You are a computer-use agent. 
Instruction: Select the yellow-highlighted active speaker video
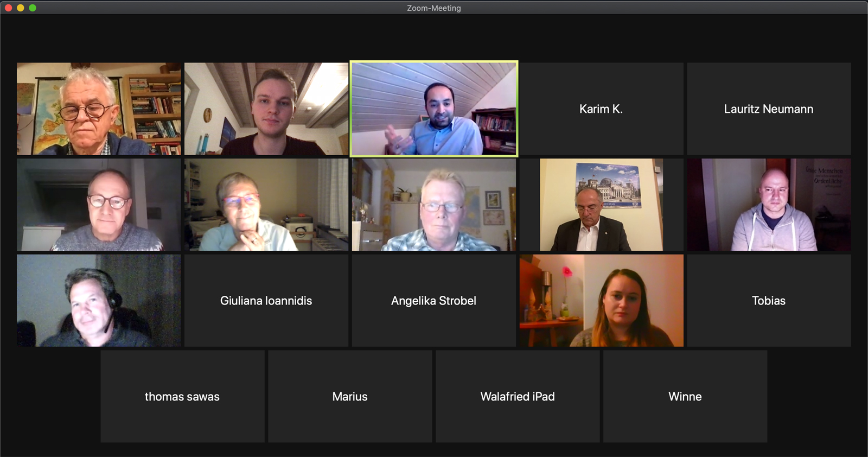pos(434,109)
